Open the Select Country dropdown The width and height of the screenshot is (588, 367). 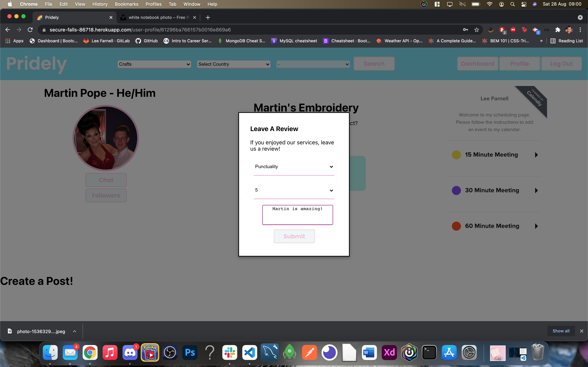coord(233,64)
